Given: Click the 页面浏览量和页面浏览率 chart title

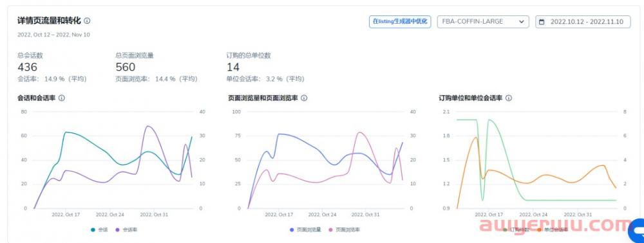Looking at the screenshot, I should (263, 98).
